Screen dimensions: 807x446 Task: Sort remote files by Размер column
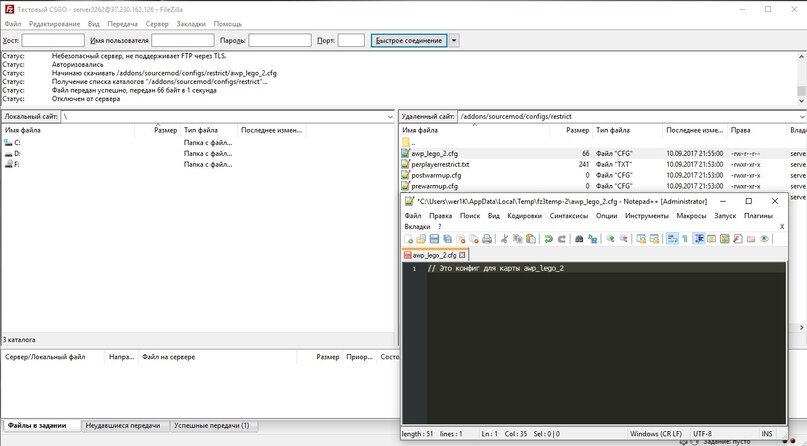click(571, 130)
